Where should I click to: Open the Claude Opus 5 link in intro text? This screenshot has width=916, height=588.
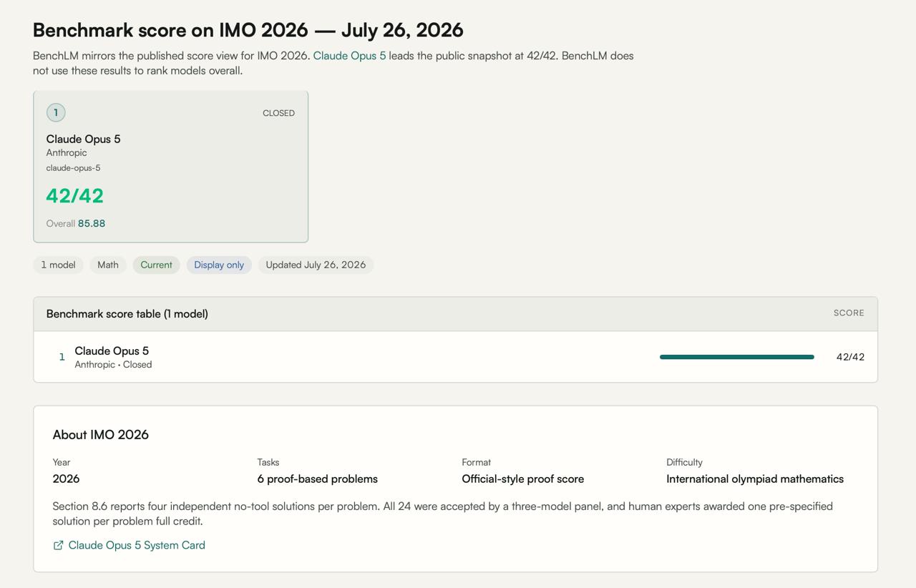tap(349, 56)
